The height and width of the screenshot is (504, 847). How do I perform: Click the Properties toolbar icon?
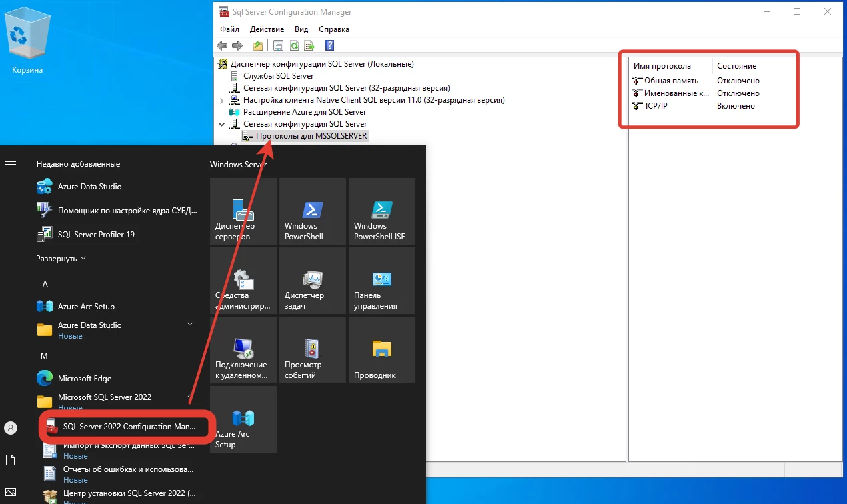point(278,46)
